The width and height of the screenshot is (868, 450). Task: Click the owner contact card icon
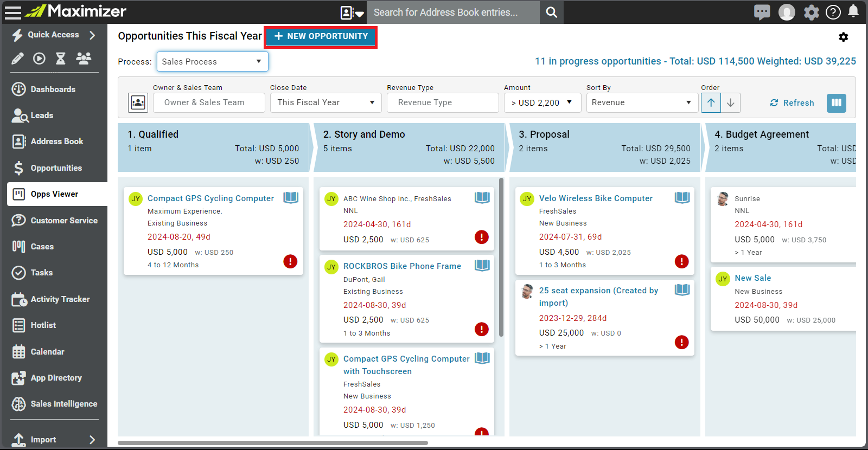[x=138, y=102]
